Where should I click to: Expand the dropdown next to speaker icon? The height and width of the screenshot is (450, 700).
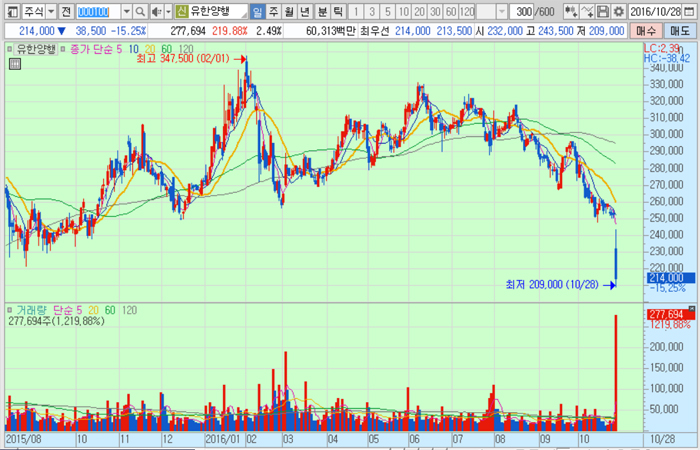pos(168,11)
